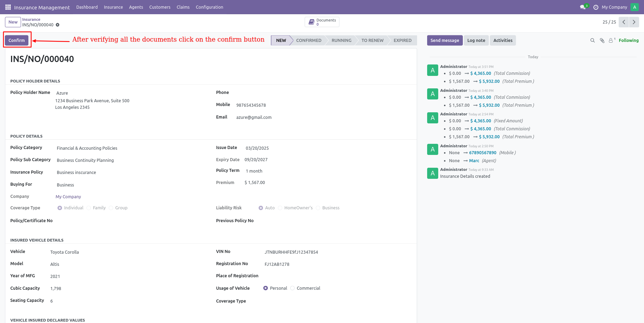Open the apps grid menu icon
The image size is (644, 323).
pos(8,7)
